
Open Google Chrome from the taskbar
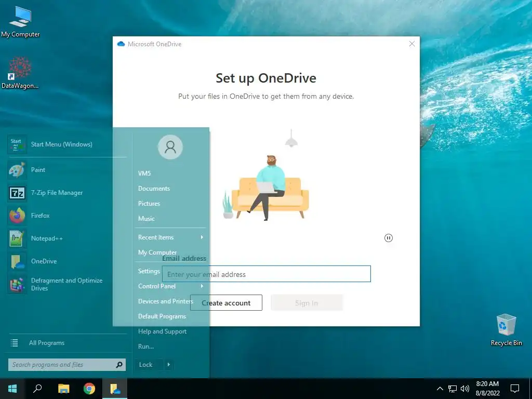pyautogui.click(x=89, y=389)
